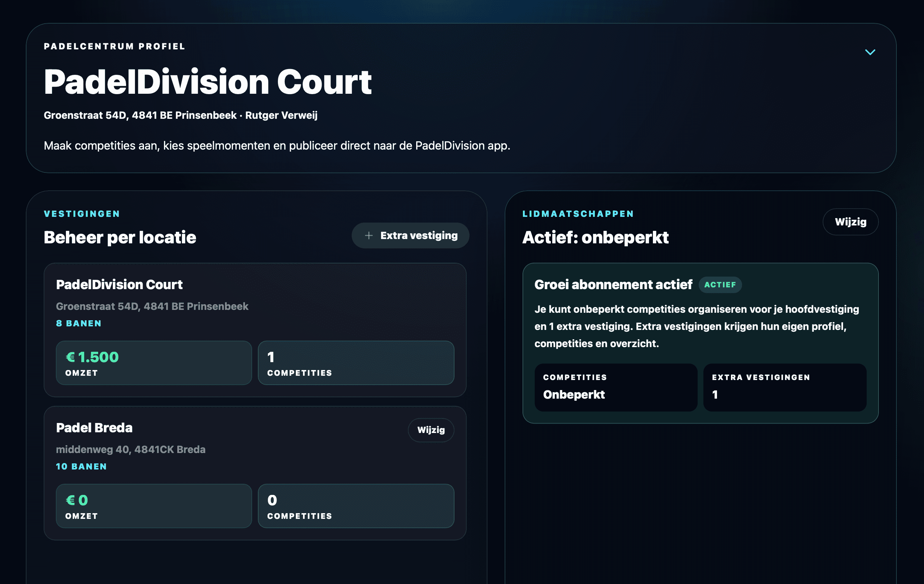Open the PadelDivision Court location card title
Screen dimensions: 924x584
pos(119,284)
